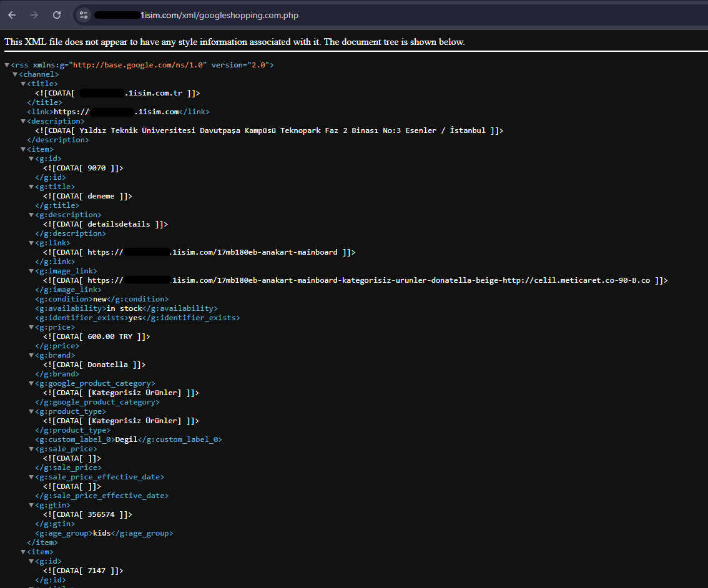
Task: Collapse the g:title node
Action: click(31, 187)
